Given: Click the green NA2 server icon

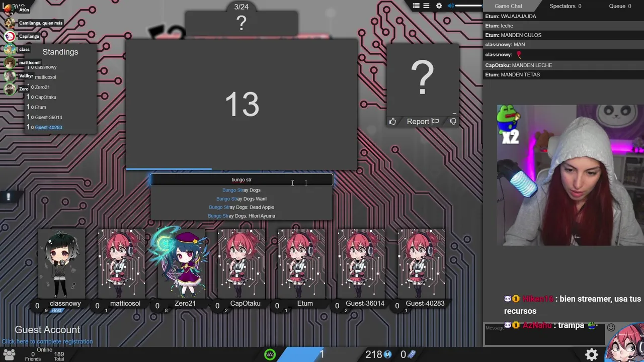Looking at the screenshot, I should 270,354.
